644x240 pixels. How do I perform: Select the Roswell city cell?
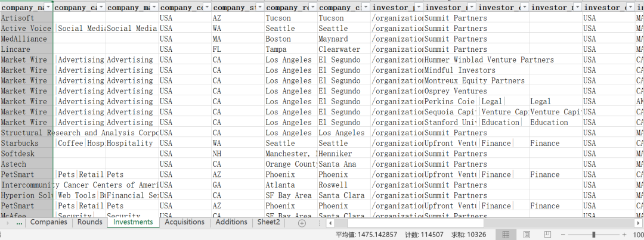(344, 185)
